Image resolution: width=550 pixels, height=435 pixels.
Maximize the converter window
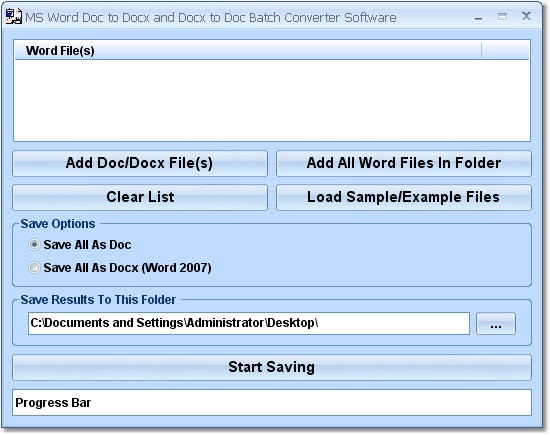[x=502, y=16]
